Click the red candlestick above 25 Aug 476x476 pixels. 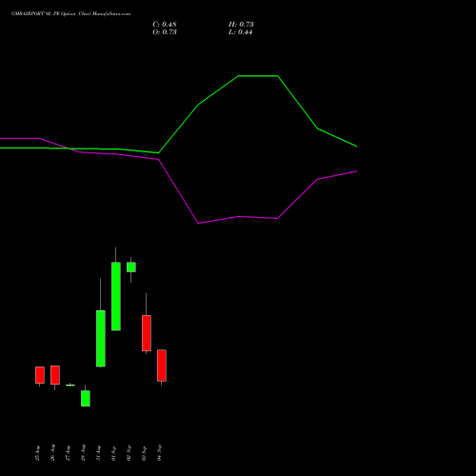coord(40,375)
